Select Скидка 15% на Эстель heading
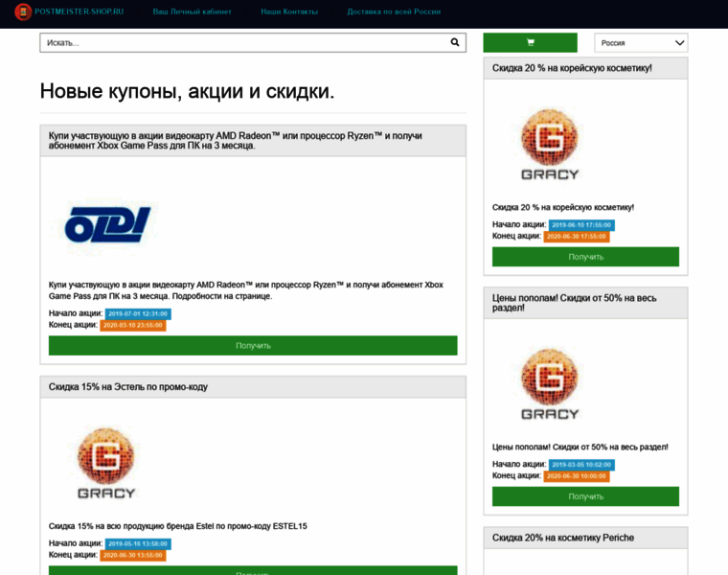The height and width of the screenshot is (575, 728). (128, 387)
